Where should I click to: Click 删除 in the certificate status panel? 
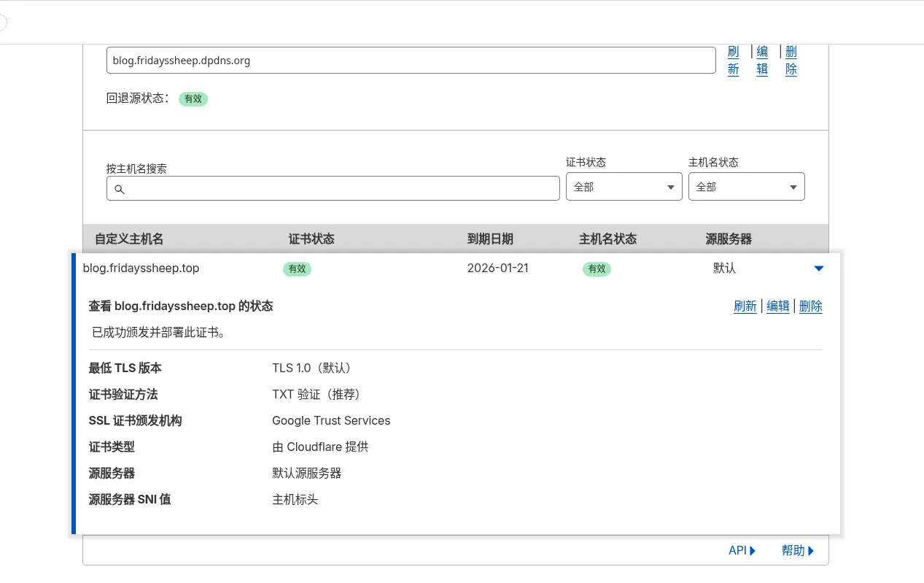click(x=810, y=306)
